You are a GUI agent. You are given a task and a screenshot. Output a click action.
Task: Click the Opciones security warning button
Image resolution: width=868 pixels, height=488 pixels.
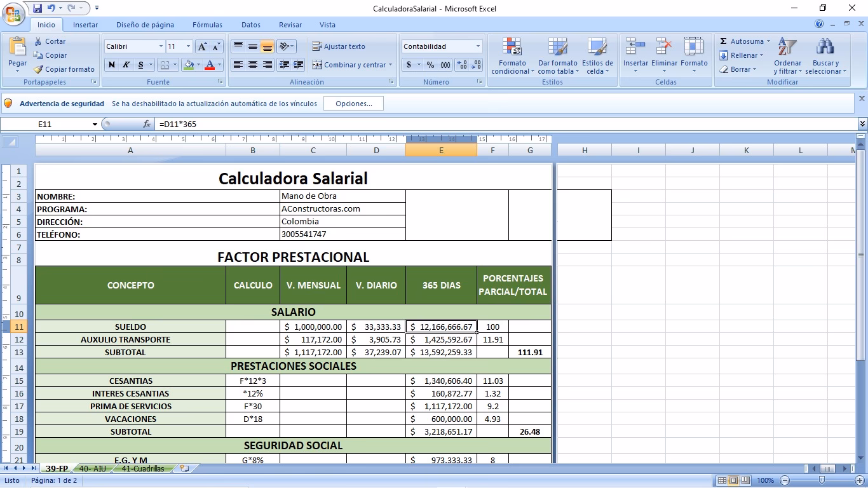[353, 103]
